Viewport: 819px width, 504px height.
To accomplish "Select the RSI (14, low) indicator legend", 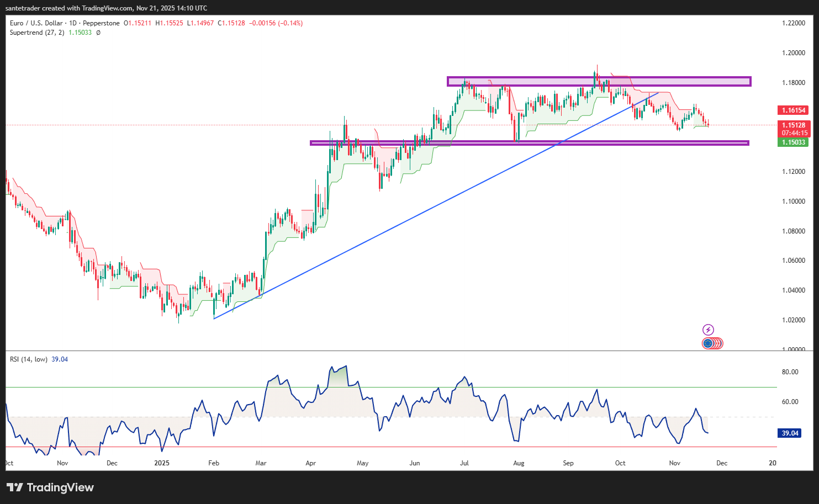I will 28,359.
